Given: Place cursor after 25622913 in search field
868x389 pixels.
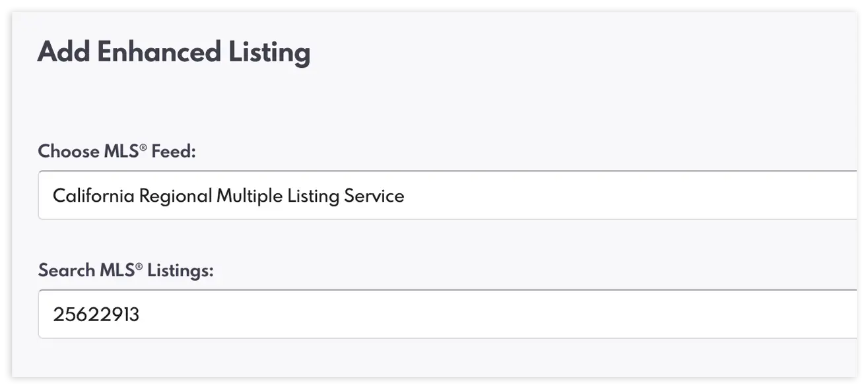Looking at the screenshot, I should 141,314.
